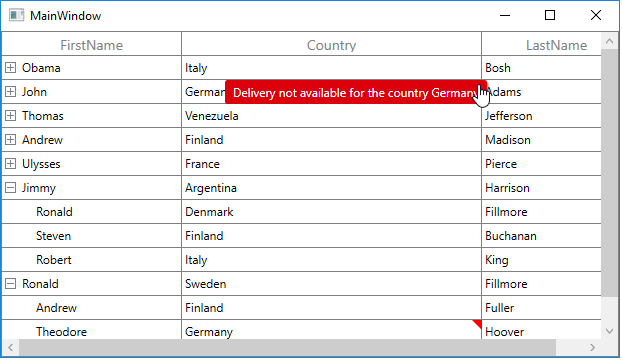Click the Country column header
Image resolution: width=622 pixels, height=361 pixels.
pos(332,44)
